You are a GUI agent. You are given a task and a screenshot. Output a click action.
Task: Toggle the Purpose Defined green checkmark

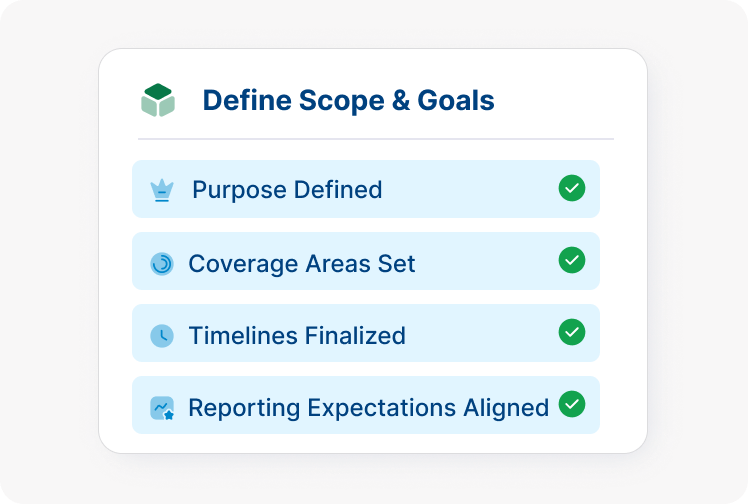571,188
